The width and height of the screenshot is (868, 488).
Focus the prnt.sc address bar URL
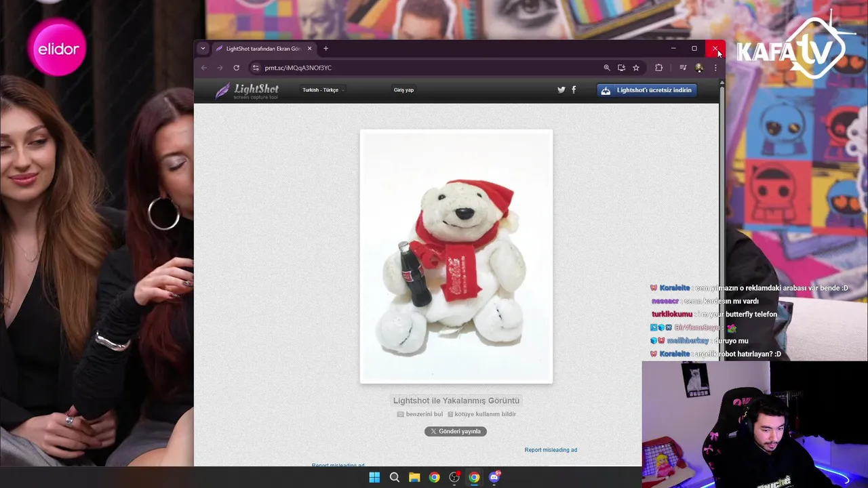298,68
